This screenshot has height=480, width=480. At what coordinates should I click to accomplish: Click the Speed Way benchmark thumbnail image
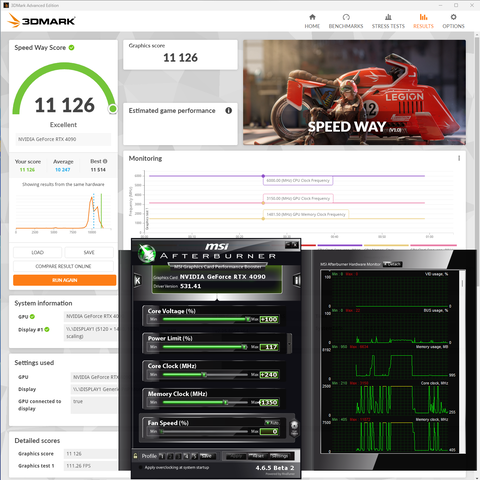click(x=354, y=92)
